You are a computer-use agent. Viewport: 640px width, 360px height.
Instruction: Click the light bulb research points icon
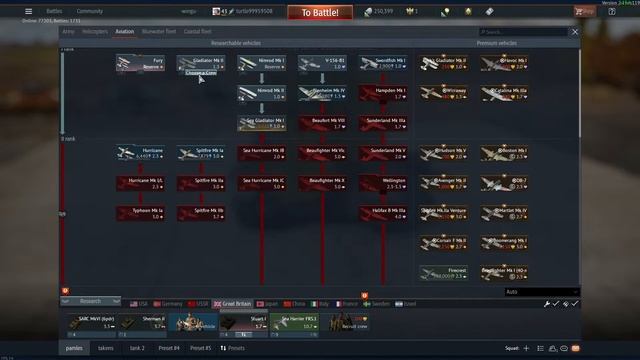(445, 12)
